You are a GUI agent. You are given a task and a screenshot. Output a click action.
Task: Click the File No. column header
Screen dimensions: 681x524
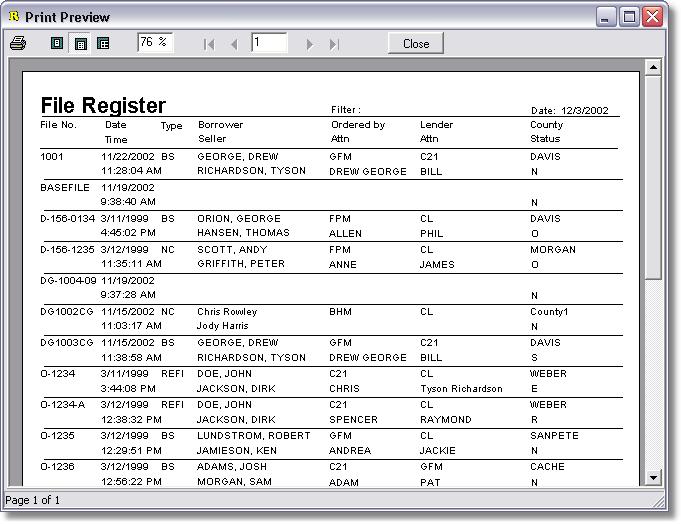tap(58, 125)
